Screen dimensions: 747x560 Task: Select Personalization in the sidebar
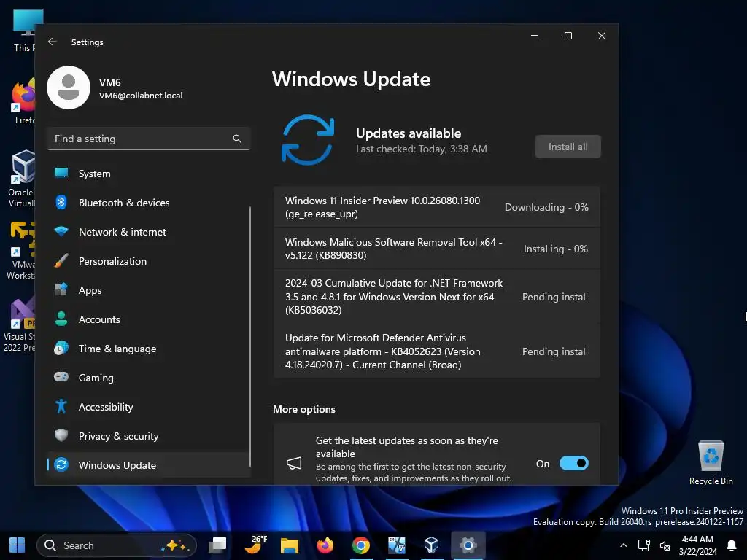click(x=149, y=260)
